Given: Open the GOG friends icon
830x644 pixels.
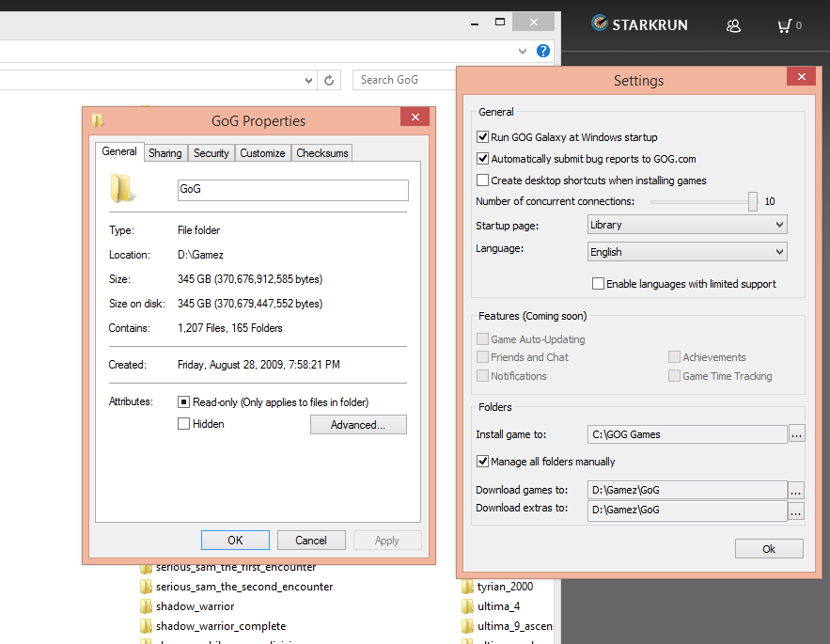Looking at the screenshot, I should [733, 25].
